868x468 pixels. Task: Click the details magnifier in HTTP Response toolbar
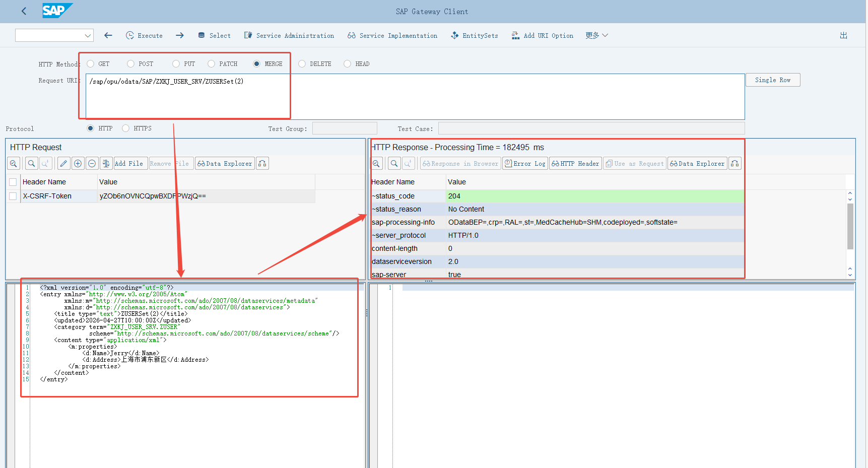click(x=376, y=163)
